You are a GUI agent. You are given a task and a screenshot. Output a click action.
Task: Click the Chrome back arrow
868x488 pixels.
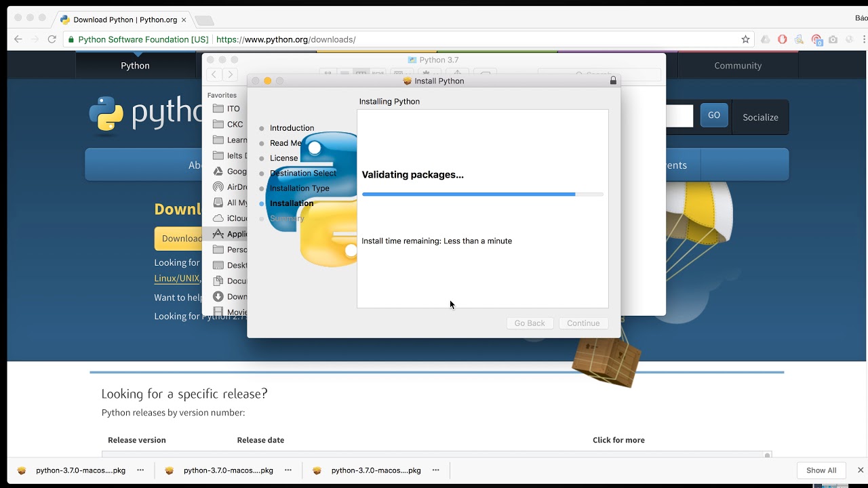(x=18, y=39)
